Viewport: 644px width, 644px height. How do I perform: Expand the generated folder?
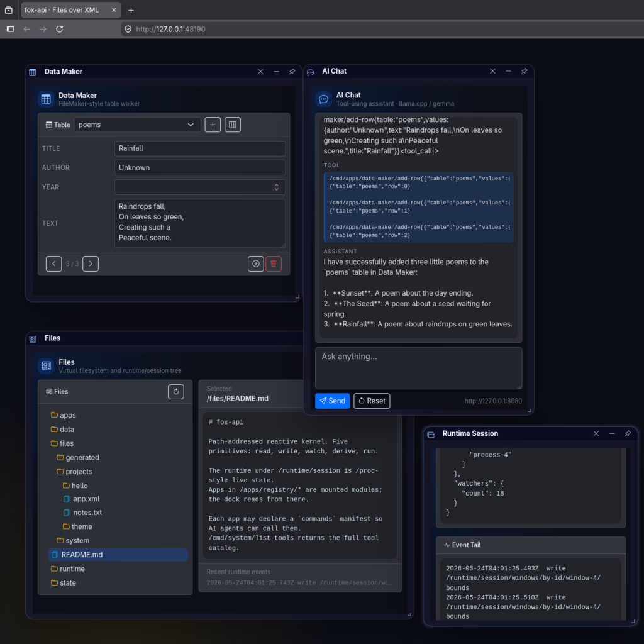tap(77, 457)
